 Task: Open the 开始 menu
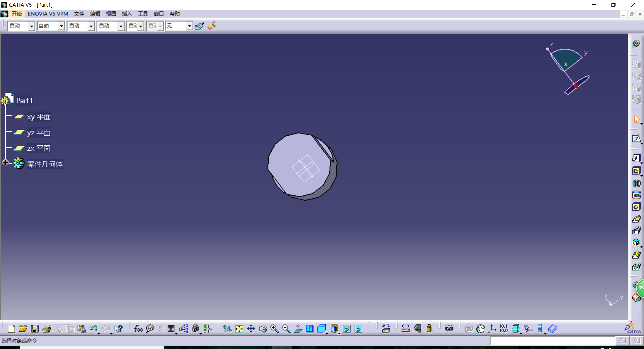[17, 14]
